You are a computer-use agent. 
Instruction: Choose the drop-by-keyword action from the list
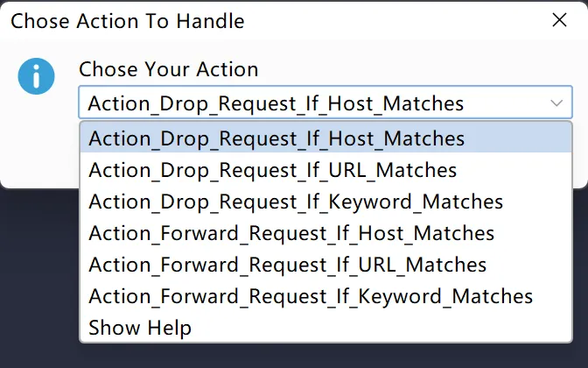tap(296, 202)
